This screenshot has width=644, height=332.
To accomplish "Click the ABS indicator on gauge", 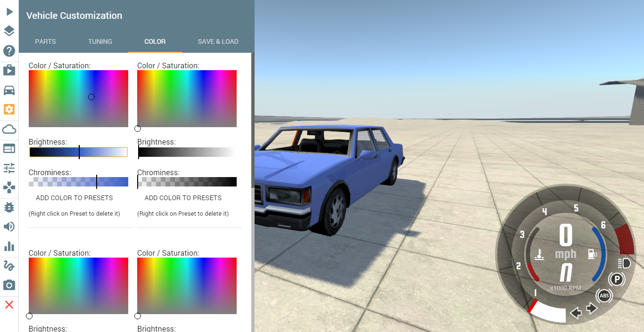I will click(604, 296).
